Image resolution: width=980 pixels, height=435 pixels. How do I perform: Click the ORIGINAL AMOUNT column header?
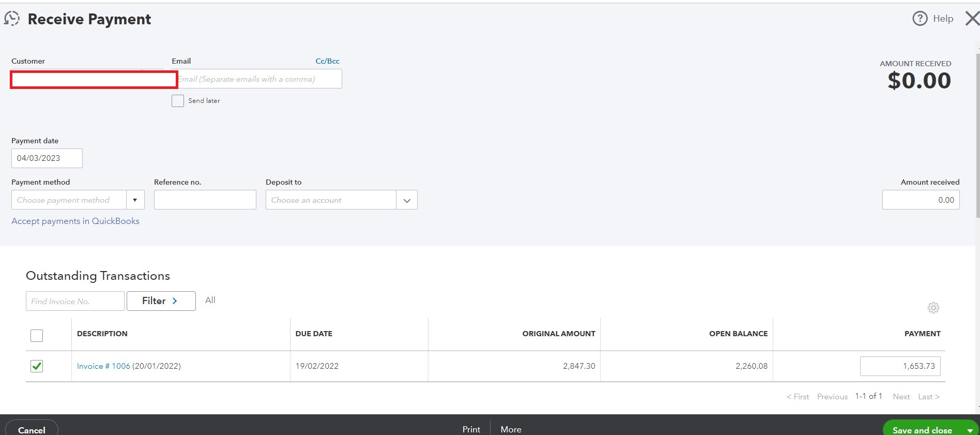click(x=559, y=334)
